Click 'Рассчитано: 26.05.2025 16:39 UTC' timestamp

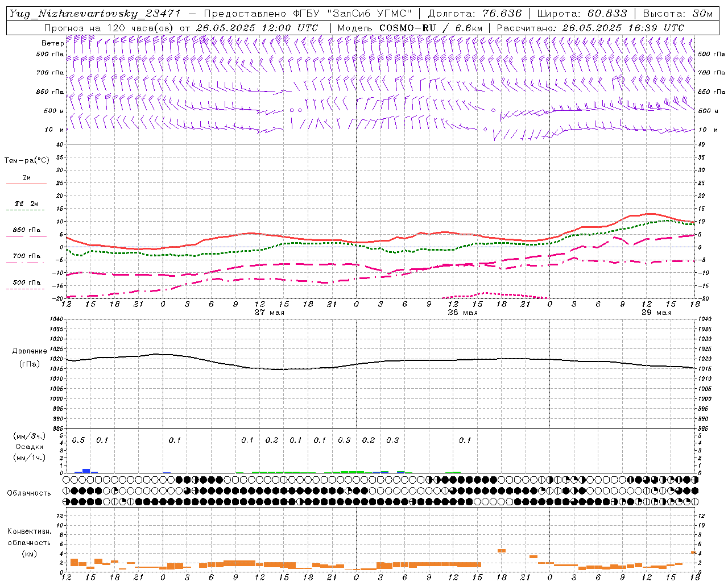point(590,28)
